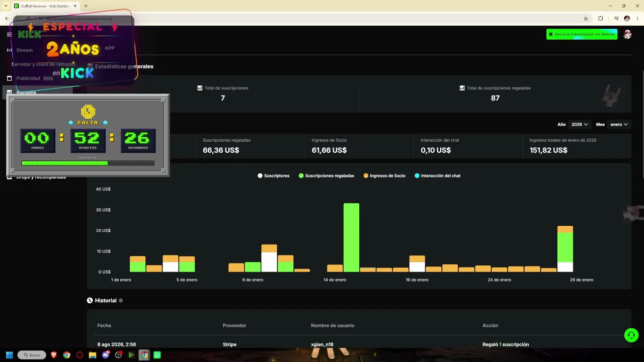
Task: Click the Nombre de usuario column header
Action: (333, 326)
